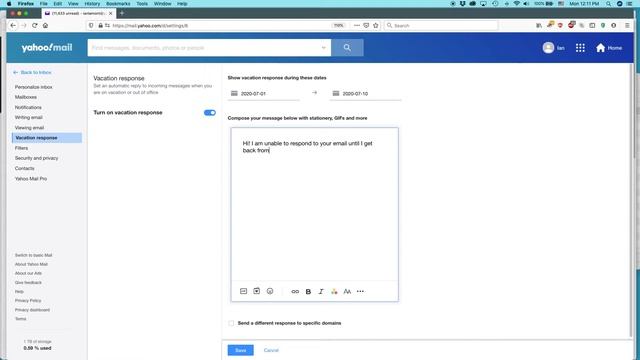Open the Ian account profile avatar

pyautogui.click(x=548, y=48)
